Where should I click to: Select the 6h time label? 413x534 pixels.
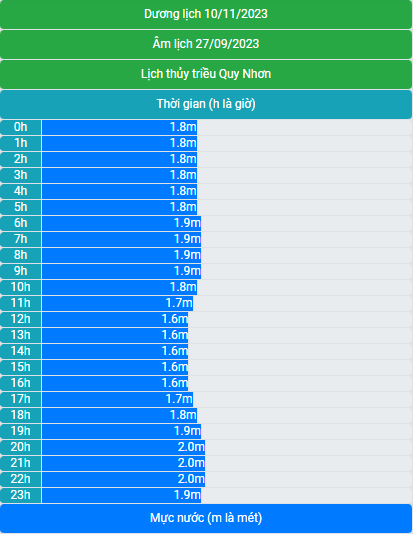tap(20, 223)
